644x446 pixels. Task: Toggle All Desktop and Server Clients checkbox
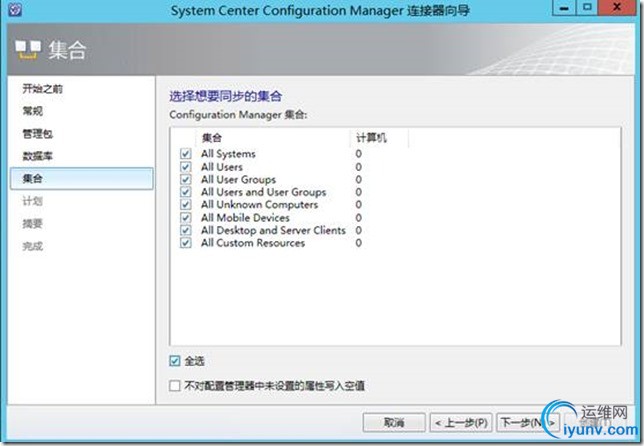click(x=186, y=230)
